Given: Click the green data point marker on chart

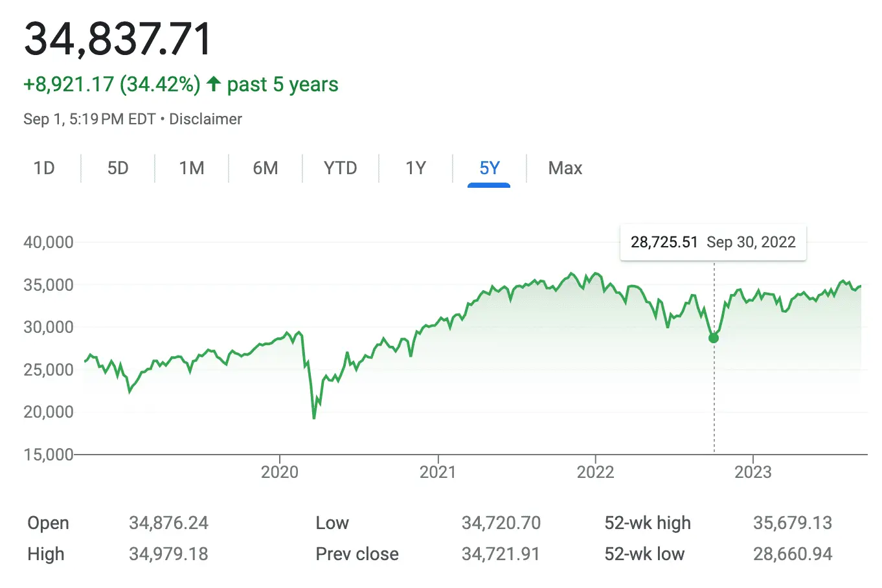Looking at the screenshot, I should pyautogui.click(x=714, y=338).
